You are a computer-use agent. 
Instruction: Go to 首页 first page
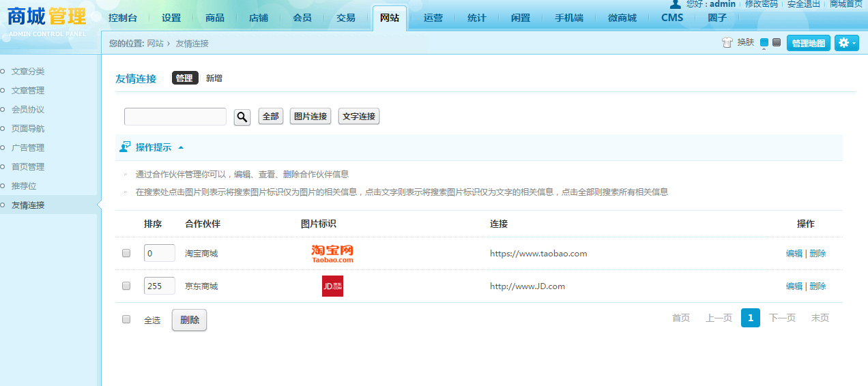(681, 318)
